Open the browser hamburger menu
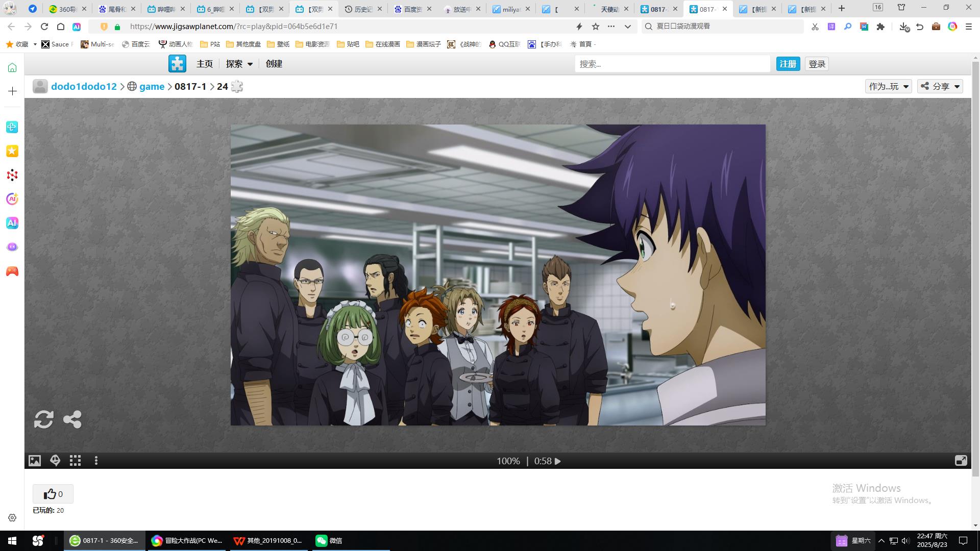 point(969,27)
